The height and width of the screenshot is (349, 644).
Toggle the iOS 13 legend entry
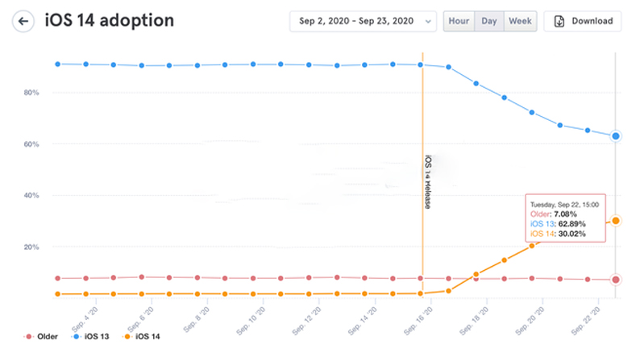pos(94,335)
